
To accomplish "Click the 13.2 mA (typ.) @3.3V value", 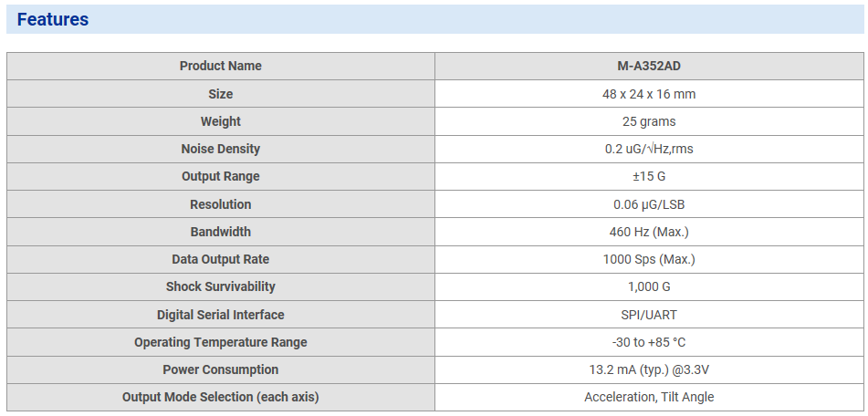I will 648,369.
